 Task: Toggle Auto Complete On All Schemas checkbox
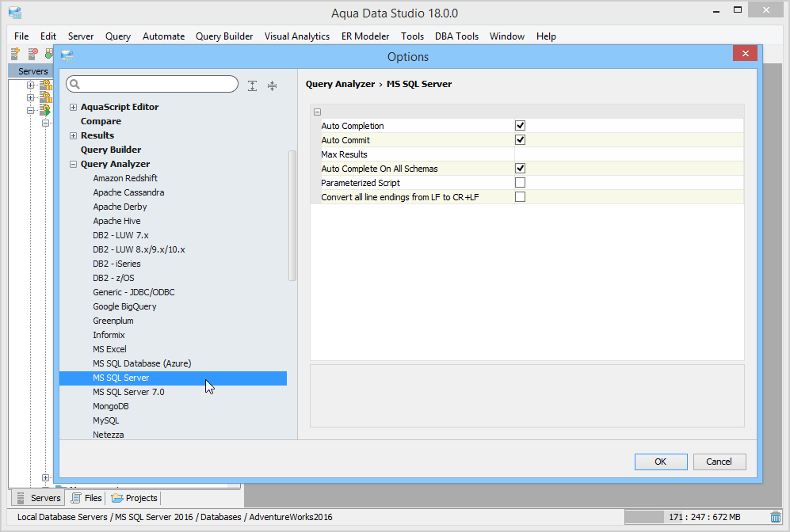click(x=520, y=168)
